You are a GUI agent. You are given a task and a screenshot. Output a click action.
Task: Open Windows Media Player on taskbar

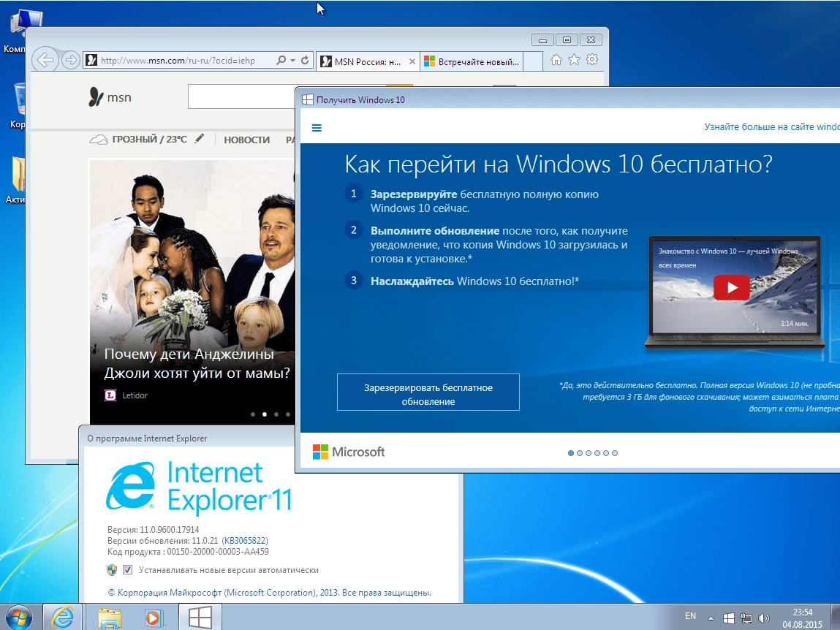coord(154,618)
